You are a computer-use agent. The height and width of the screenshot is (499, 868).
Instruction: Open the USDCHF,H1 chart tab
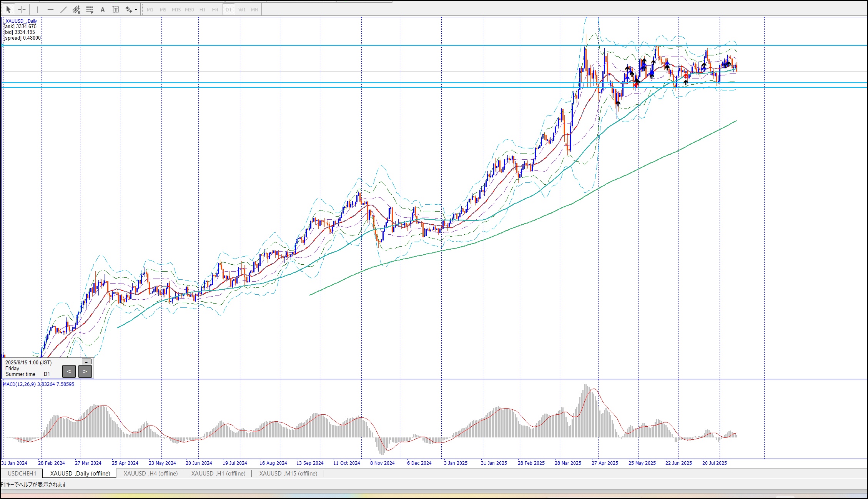point(22,473)
